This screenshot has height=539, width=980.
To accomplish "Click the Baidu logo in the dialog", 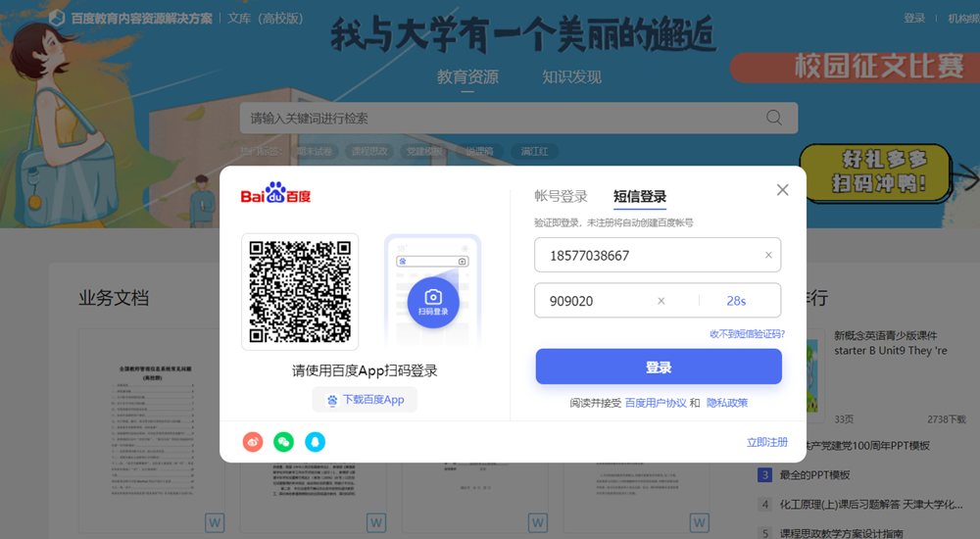I will pos(275,194).
